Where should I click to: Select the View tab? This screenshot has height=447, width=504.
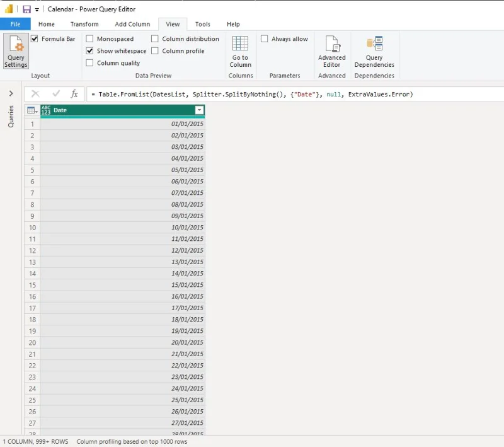[173, 24]
